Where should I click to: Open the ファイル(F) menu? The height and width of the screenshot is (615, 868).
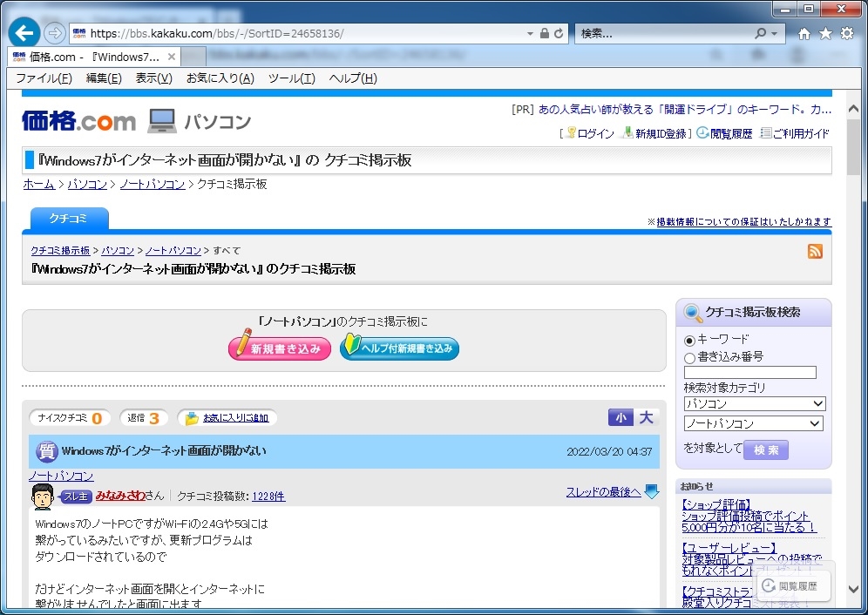(x=44, y=78)
